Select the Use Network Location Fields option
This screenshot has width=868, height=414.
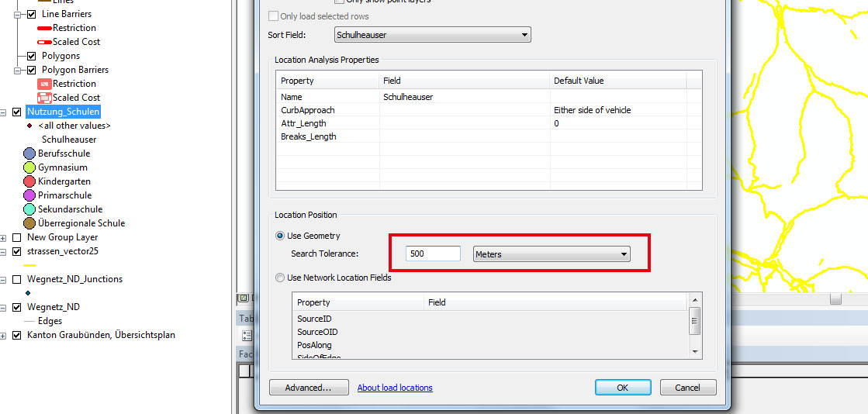point(280,278)
